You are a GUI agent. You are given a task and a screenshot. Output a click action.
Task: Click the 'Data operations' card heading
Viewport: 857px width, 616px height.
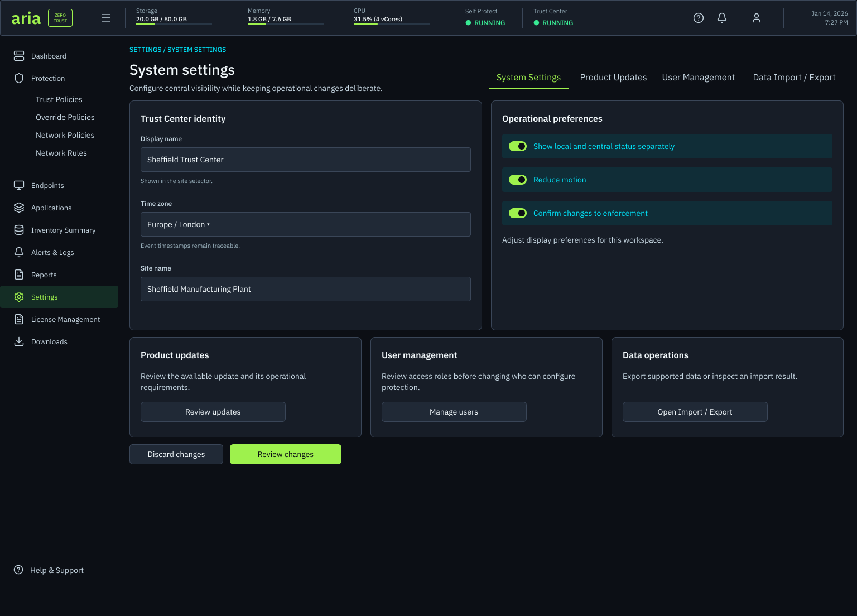coord(656,355)
